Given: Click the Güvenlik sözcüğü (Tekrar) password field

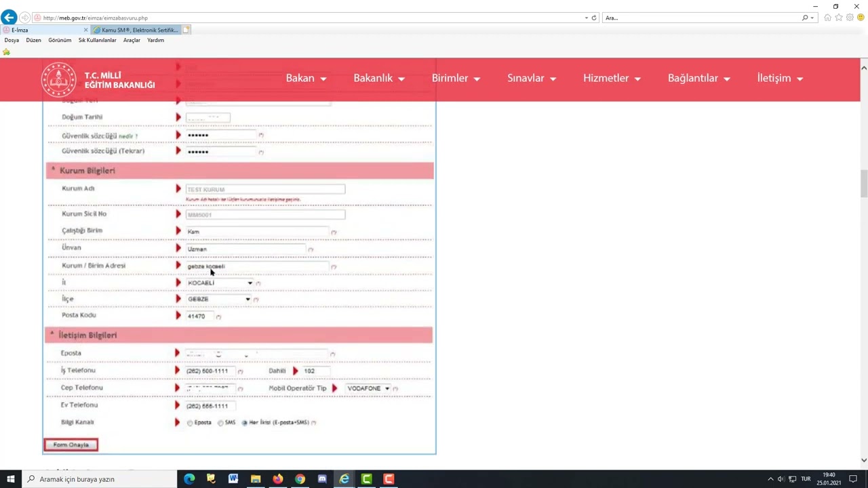Looking at the screenshot, I should pos(221,152).
